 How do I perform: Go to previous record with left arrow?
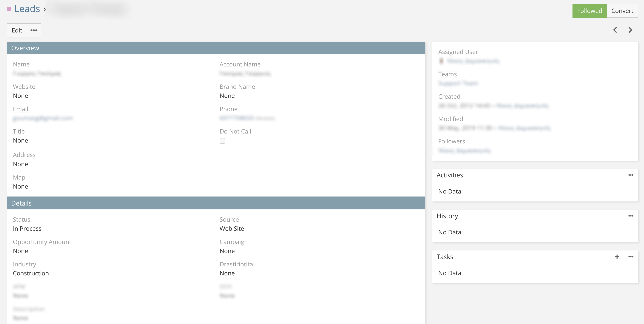point(615,30)
